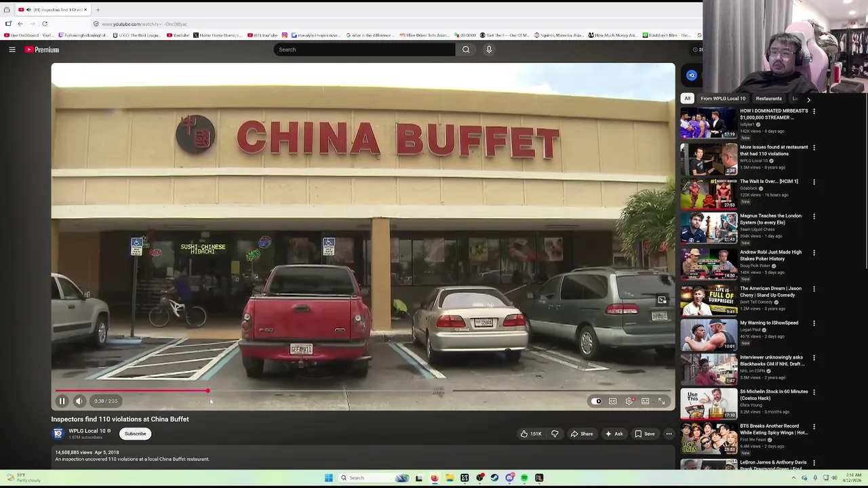The image size is (868, 488).
Task: Open the WPLG Local 10 channel name
Action: click(87, 431)
